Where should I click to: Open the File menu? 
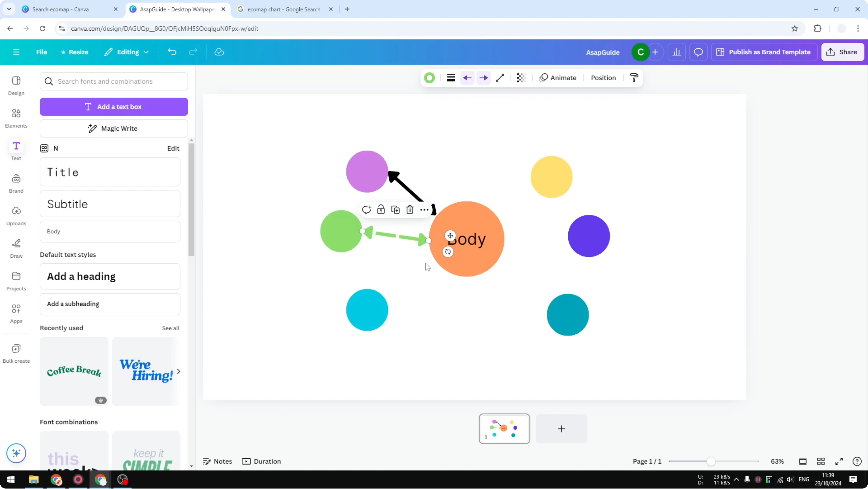[x=41, y=52]
